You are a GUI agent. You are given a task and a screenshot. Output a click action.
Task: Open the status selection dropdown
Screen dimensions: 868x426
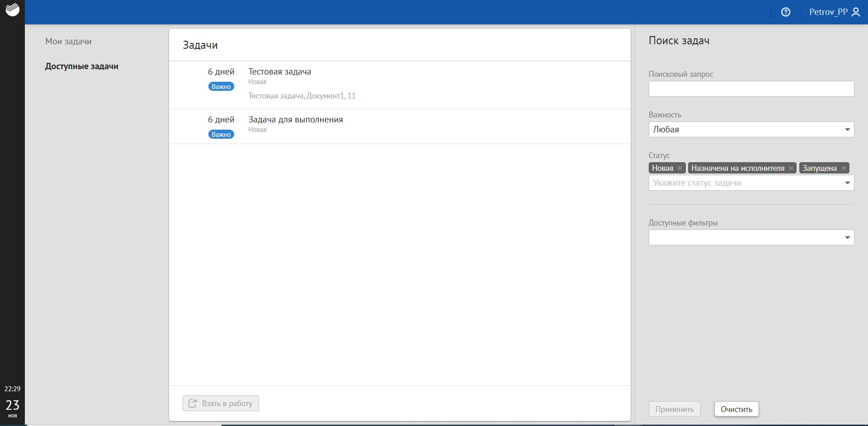coord(751,183)
